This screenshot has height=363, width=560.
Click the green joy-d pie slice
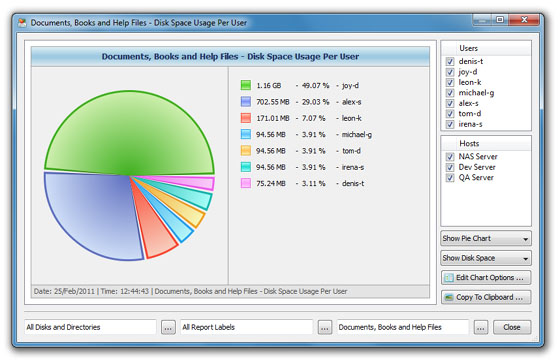tap(129, 136)
